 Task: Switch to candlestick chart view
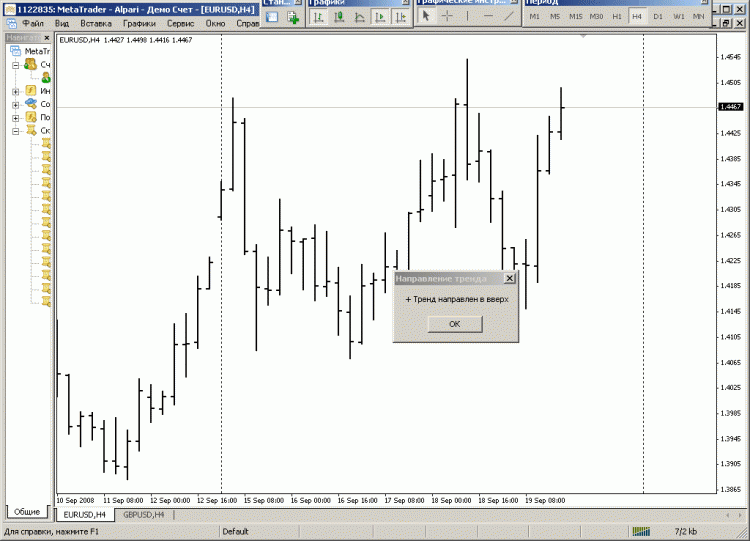[339, 17]
